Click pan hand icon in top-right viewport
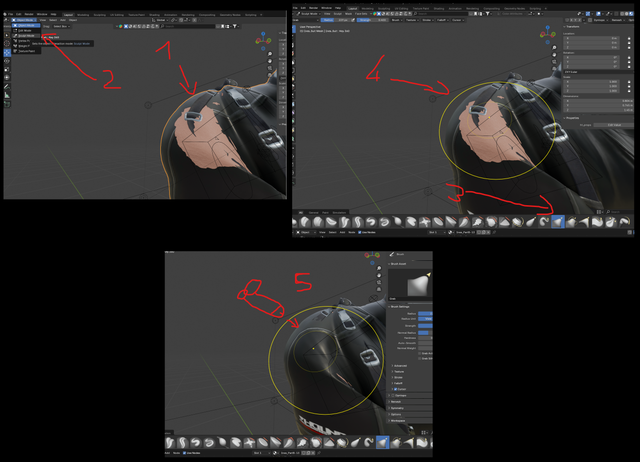 point(554,55)
